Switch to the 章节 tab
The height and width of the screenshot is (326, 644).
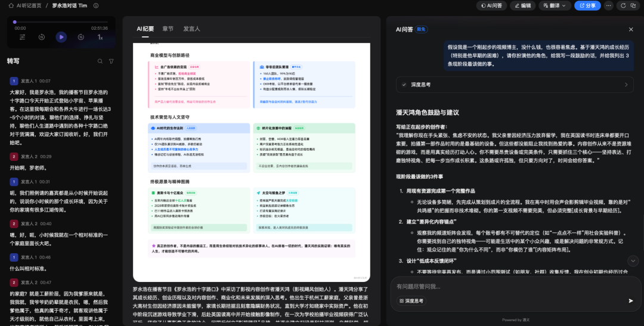(x=168, y=29)
